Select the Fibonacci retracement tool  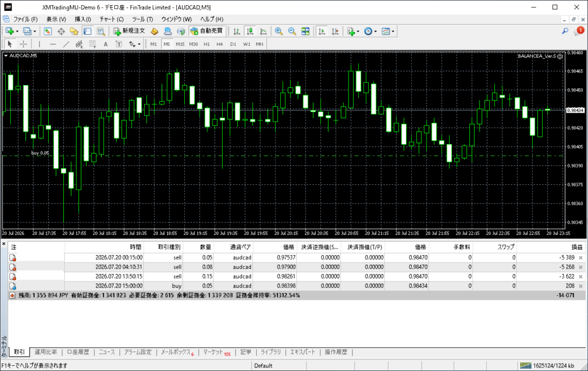click(x=92, y=44)
